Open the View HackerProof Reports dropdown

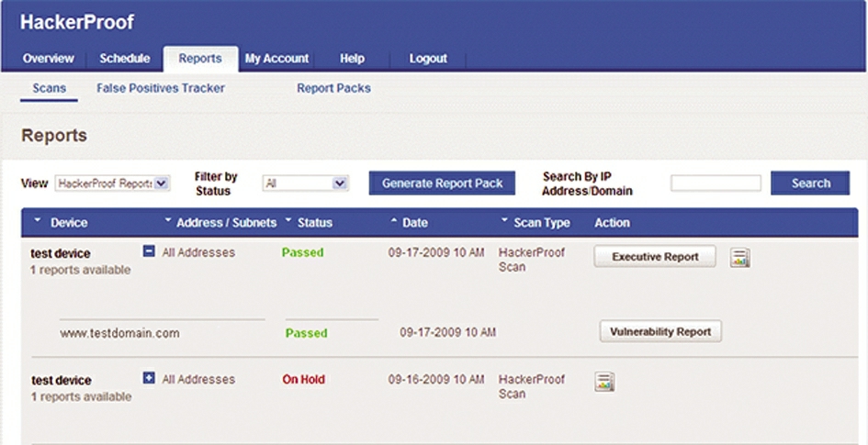(x=112, y=184)
